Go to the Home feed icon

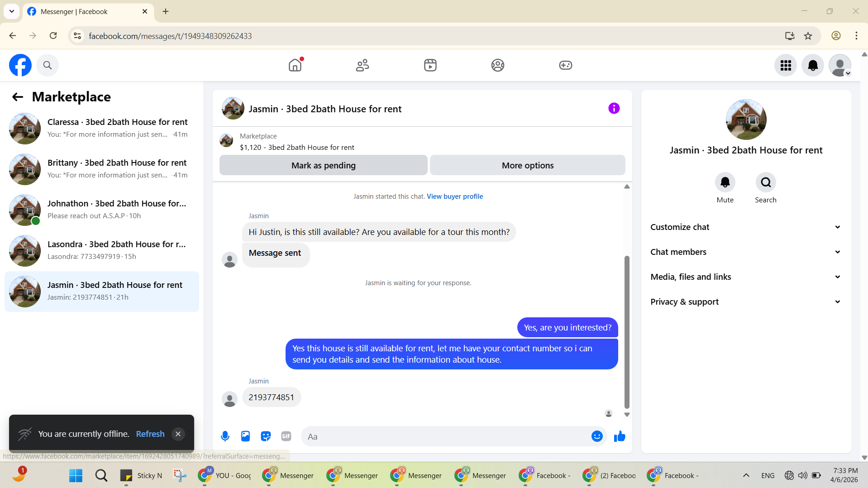[295, 65]
